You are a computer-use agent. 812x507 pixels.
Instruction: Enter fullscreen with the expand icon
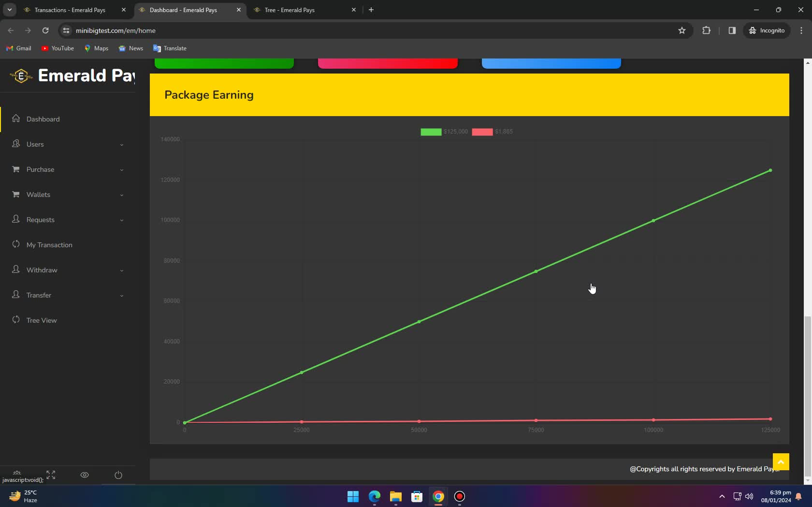(50, 475)
